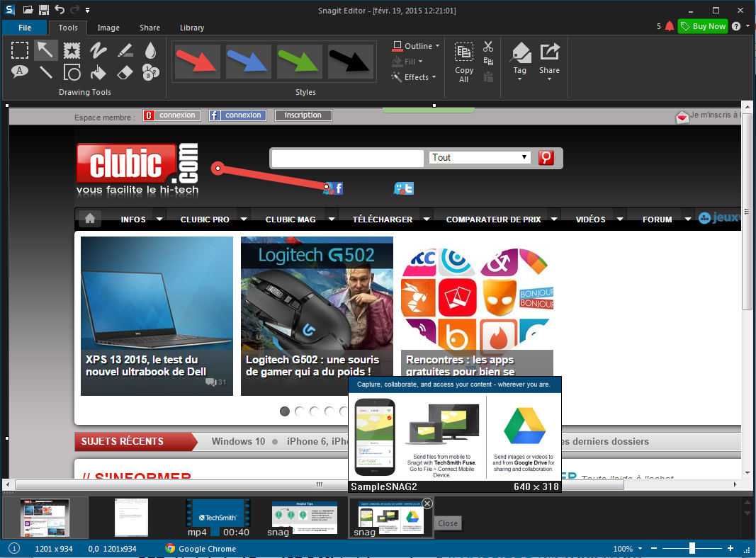Image resolution: width=756 pixels, height=558 pixels.
Task: Select the Highlighter tool
Action: [125, 50]
